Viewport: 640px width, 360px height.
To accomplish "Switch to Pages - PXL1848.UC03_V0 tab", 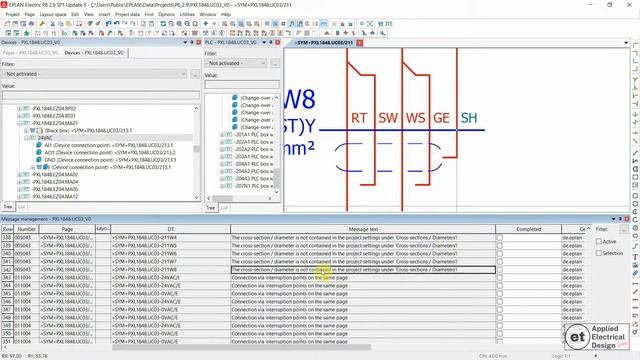I will click(30, 53).
